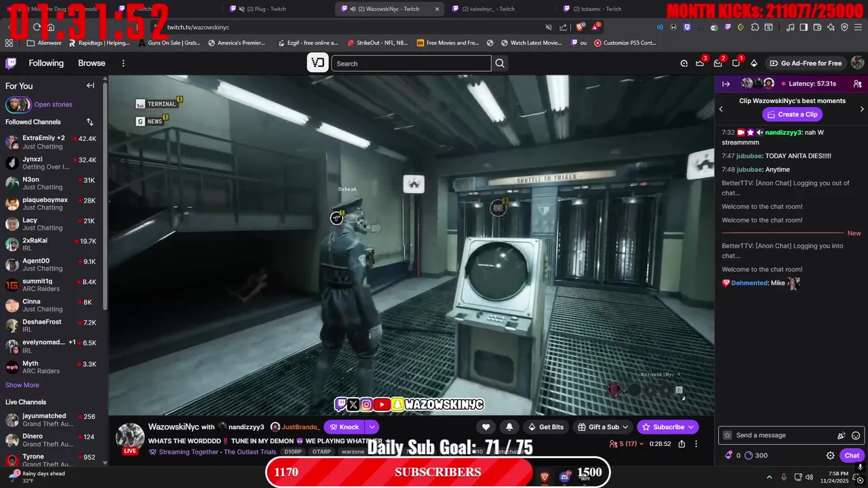Toggle the notification bell for WazowskiNyc

pyautogui.click(x=509, y=427)
